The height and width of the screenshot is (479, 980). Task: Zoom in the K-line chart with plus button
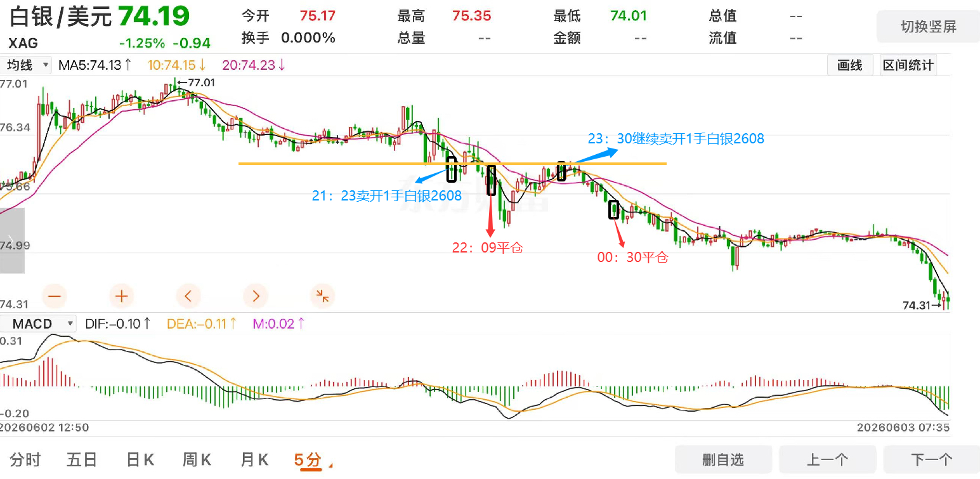[122, 296]
